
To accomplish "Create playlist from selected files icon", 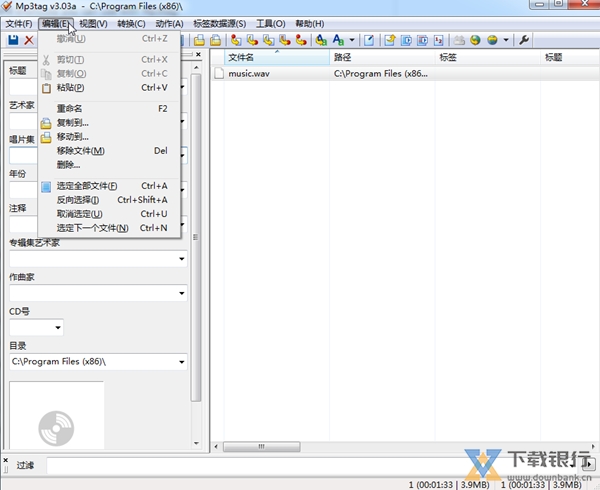I will tap(422, 40).
